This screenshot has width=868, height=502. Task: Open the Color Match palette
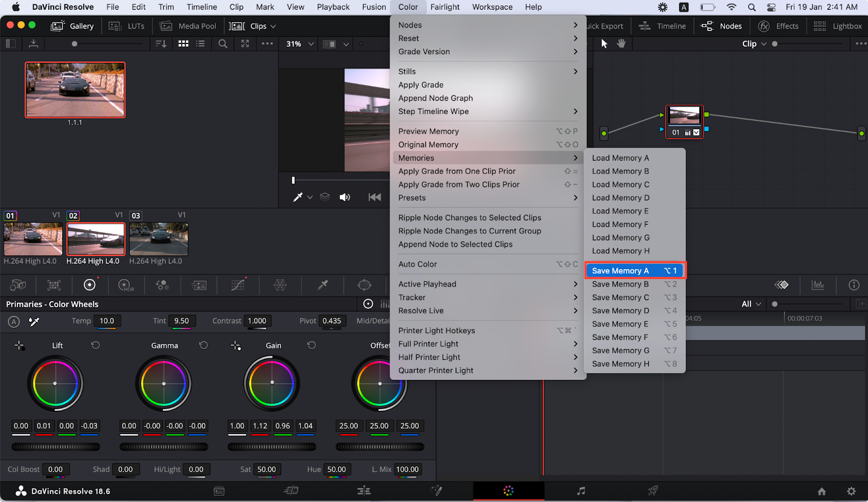[x=54, y=284]
